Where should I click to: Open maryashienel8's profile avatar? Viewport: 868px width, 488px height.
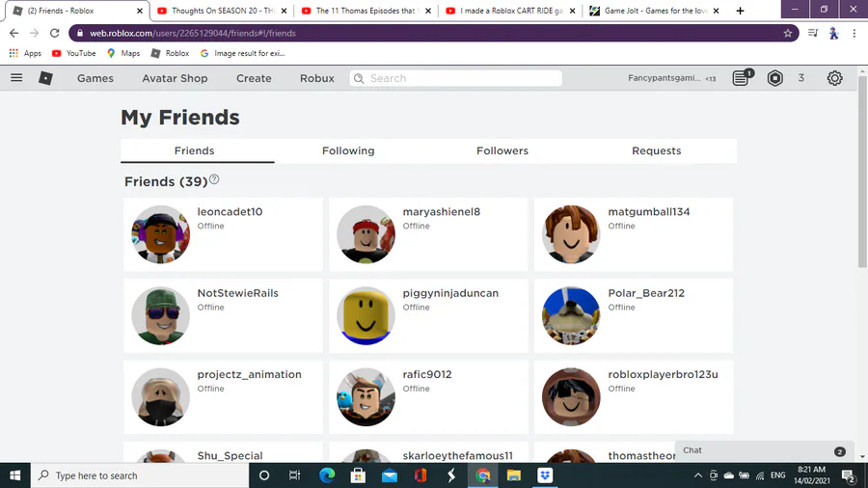366,234
